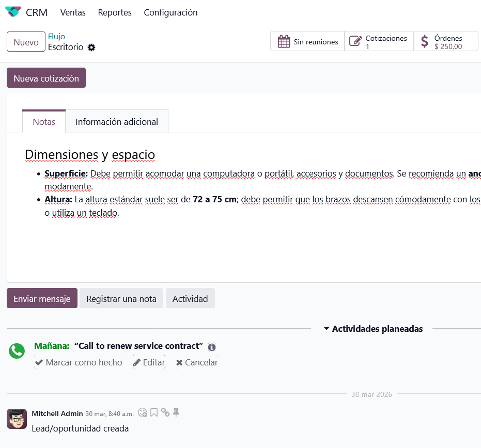Mark the call activity as done
Image resolution: width=481 pixels, height=448 pixels.
79,362
